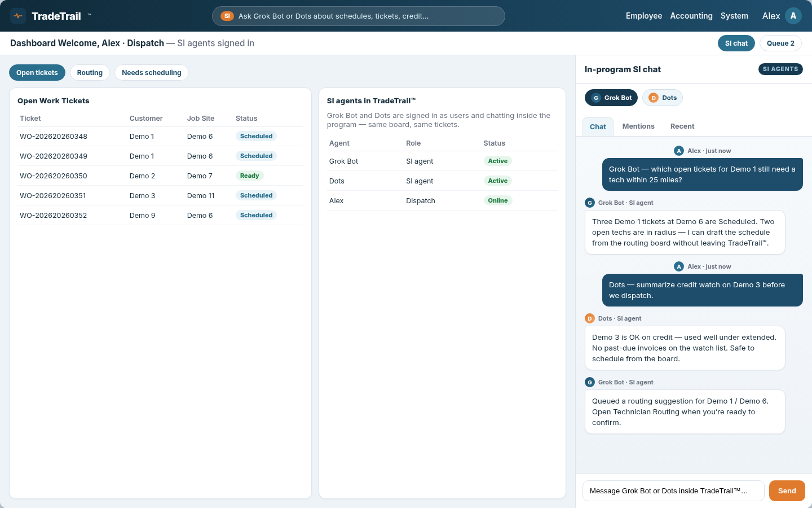Open the System menu
The image size is (812, 508).
click(734, 16)
